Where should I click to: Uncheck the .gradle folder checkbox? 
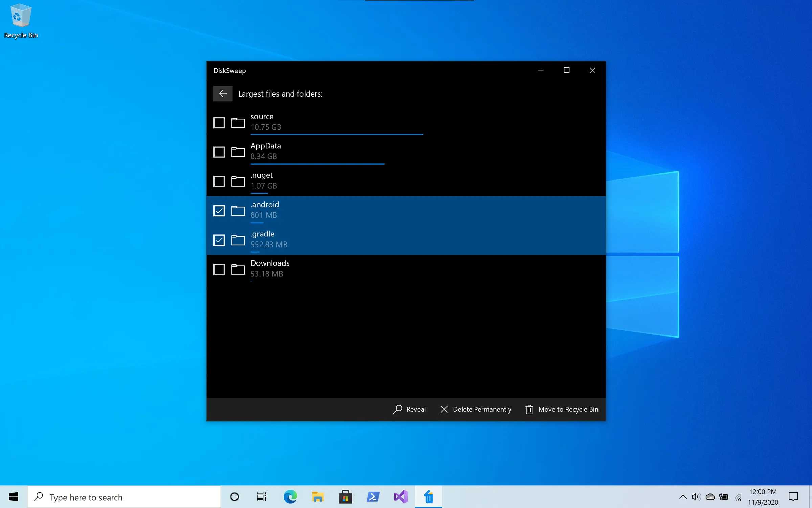point(219,240)
